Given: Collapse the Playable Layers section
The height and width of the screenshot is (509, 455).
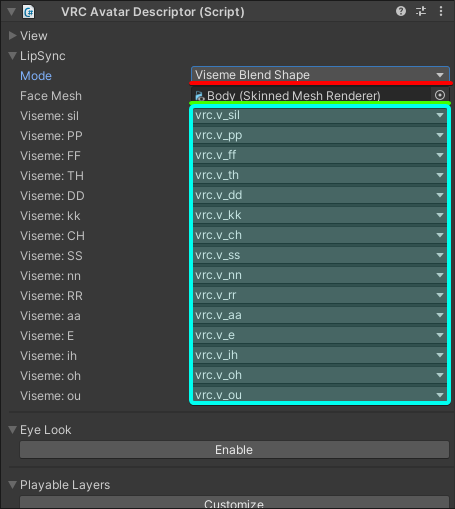Looking at the screenshot, I should pos(12,485).
